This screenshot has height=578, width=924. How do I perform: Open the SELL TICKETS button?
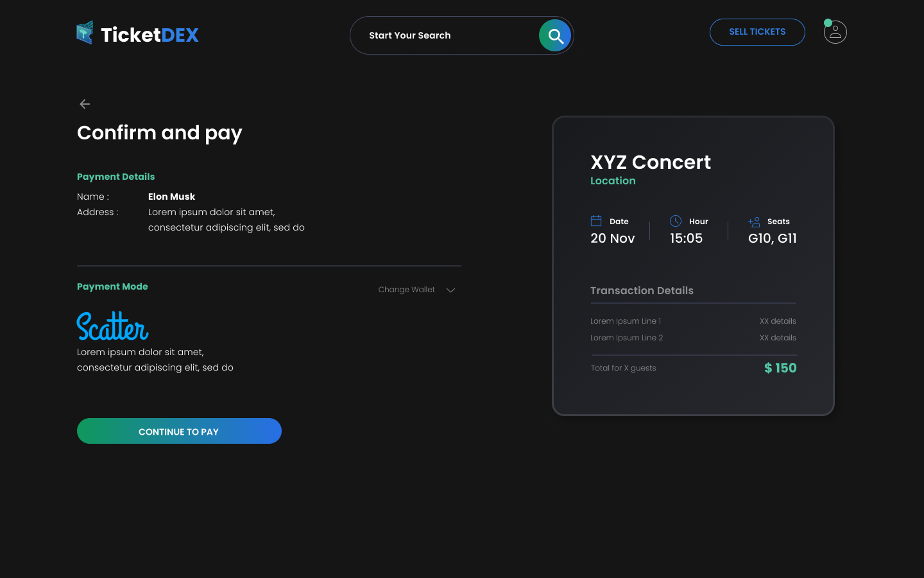coord(757,31)
